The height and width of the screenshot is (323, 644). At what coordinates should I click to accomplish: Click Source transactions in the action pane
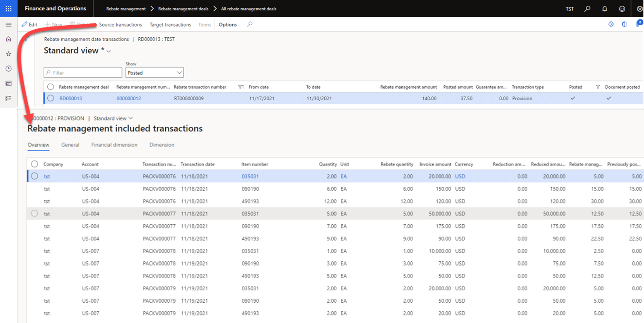(120, 25)
